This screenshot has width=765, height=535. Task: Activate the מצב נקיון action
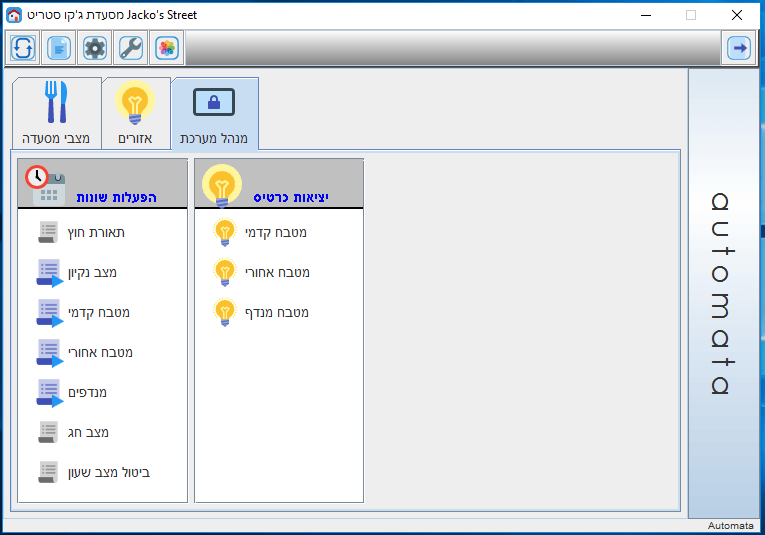pos(49,273)
